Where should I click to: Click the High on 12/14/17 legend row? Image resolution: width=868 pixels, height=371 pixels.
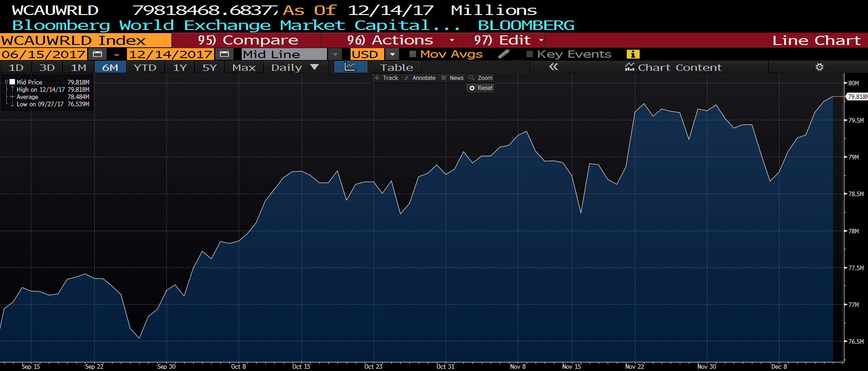tap(50, 89)
